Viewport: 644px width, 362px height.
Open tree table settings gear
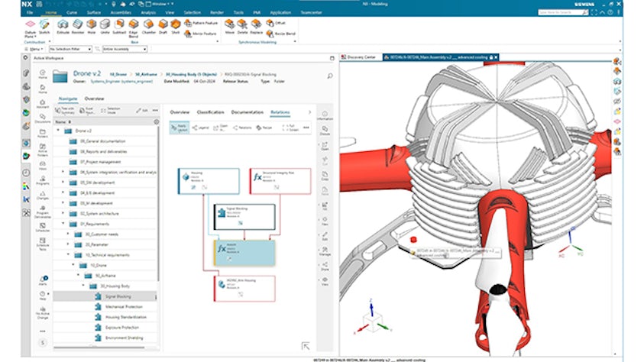coord(156,122)
